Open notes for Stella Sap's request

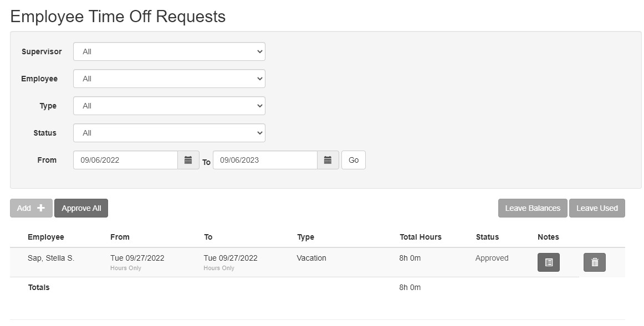pyautogui.click(x=548, y=262)
